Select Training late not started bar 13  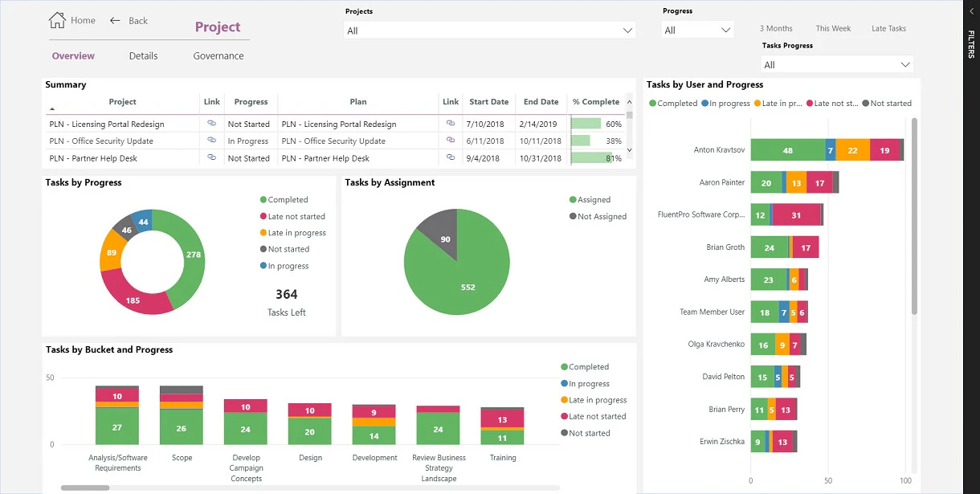tap(502, 419)
